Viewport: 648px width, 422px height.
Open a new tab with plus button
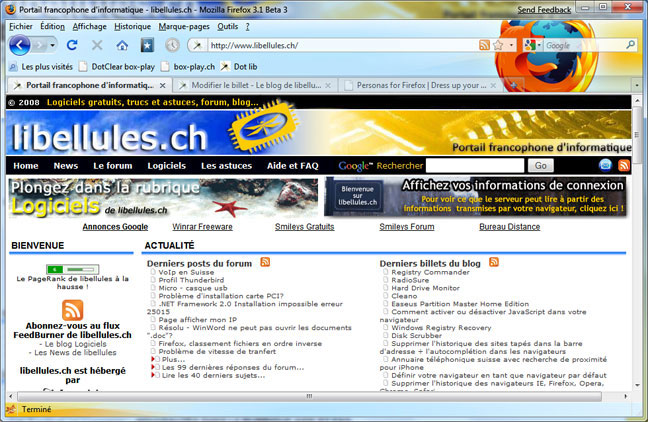pos(513,86)
